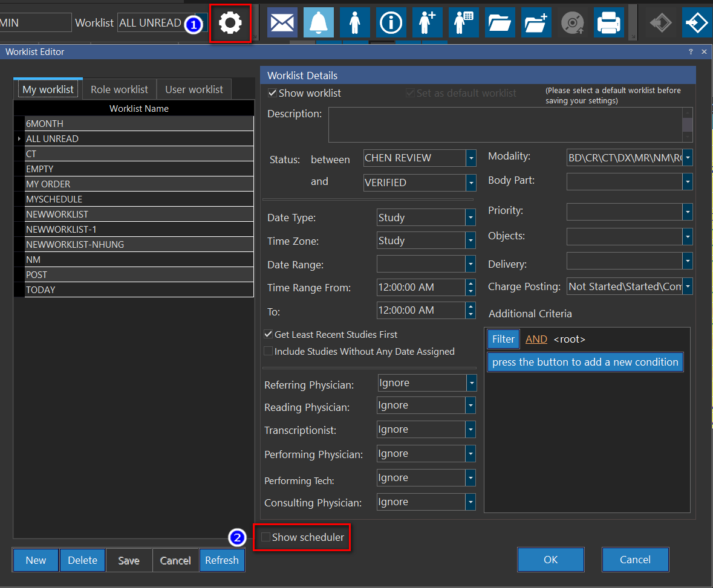The width and height of the screenshot is (713, 588).
Task: Click the New worklist button
Action: point(36,560)
